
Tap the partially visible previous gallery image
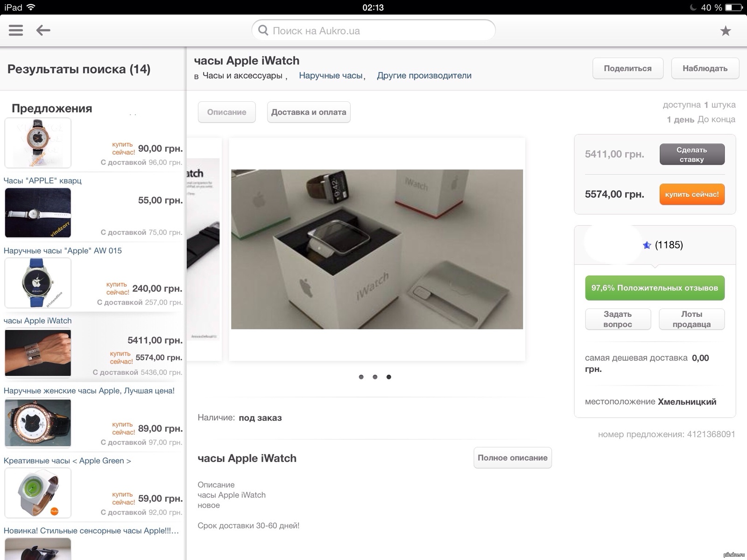point(204,249)
